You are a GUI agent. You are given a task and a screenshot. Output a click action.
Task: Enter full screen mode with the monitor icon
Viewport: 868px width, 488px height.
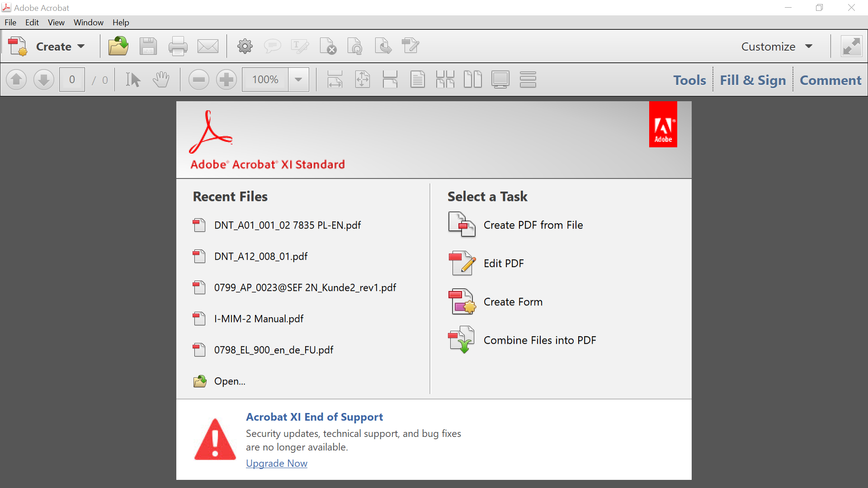tap(500, 79)
